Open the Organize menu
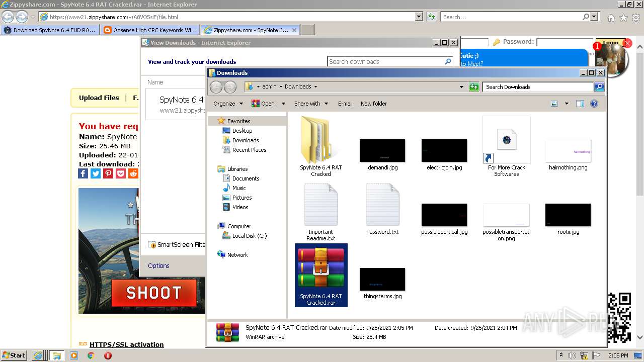The image size is (644, 362). (x=228, y=104)
